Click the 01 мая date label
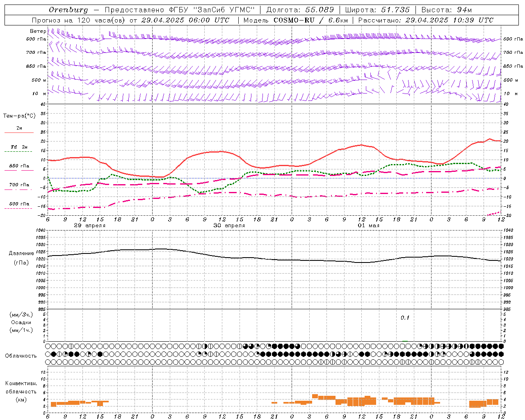 click(368, 226)
